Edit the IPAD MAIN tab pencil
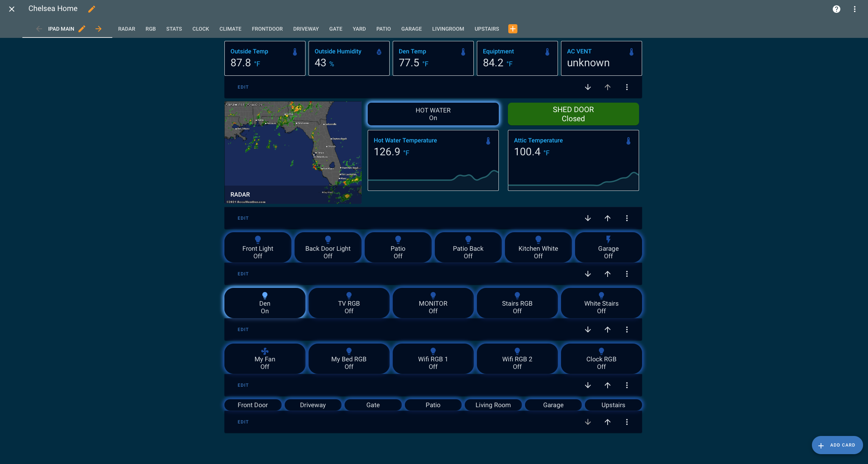868x464 pixels. 81,29
